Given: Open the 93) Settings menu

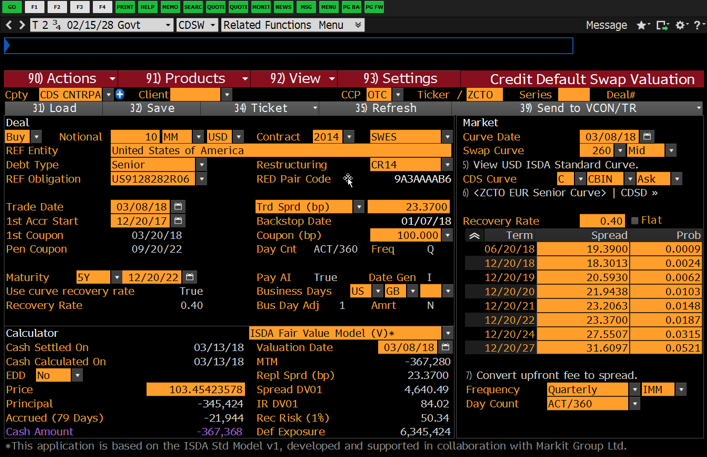Looking at the screenshot, I should [x=400, y=78].
